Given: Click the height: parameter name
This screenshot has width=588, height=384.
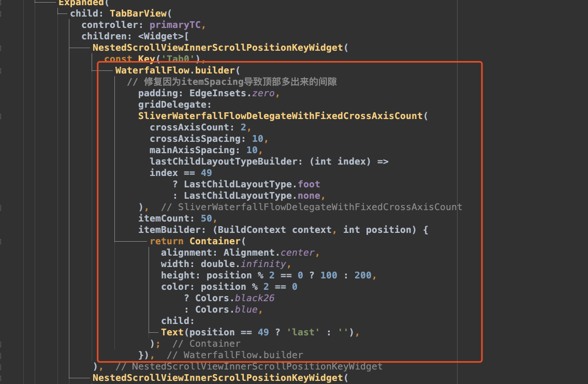Looking at the screenshot, I should (180, 276).
